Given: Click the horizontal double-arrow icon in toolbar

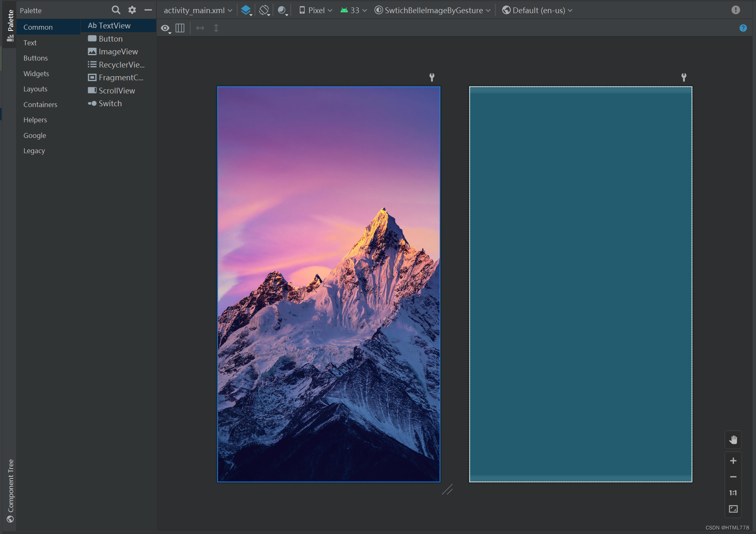Looking at the screenshot, I should click(200, 28).
